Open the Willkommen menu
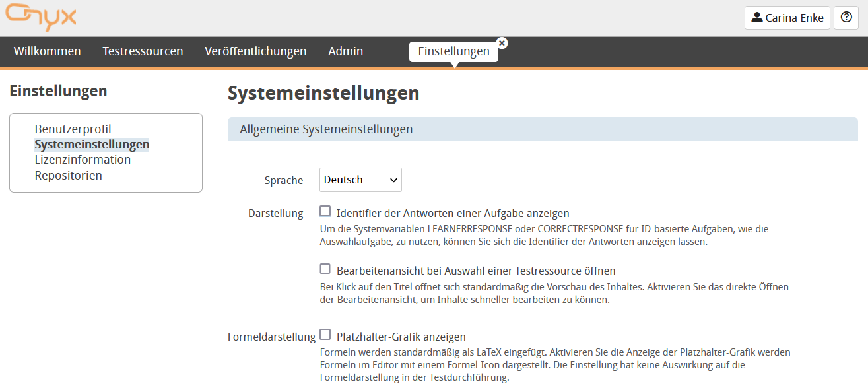This screenshot has height=392, width=868. [47, 51]
